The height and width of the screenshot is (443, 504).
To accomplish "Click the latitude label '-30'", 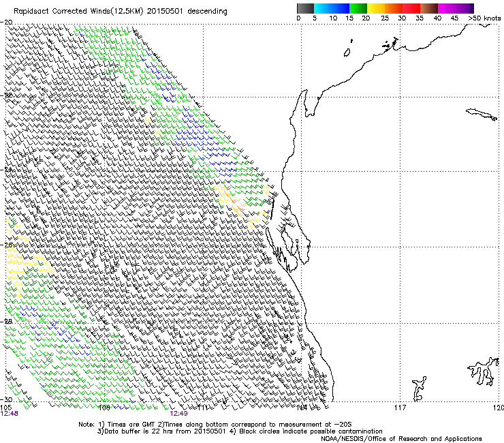I will point(6,399).
